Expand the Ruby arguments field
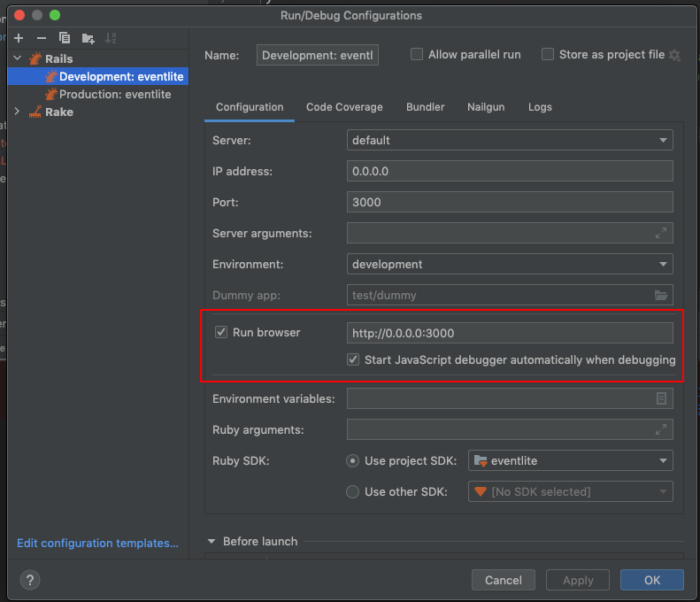The width and height of the screenshot is (700, 602). tap(661, 429)
